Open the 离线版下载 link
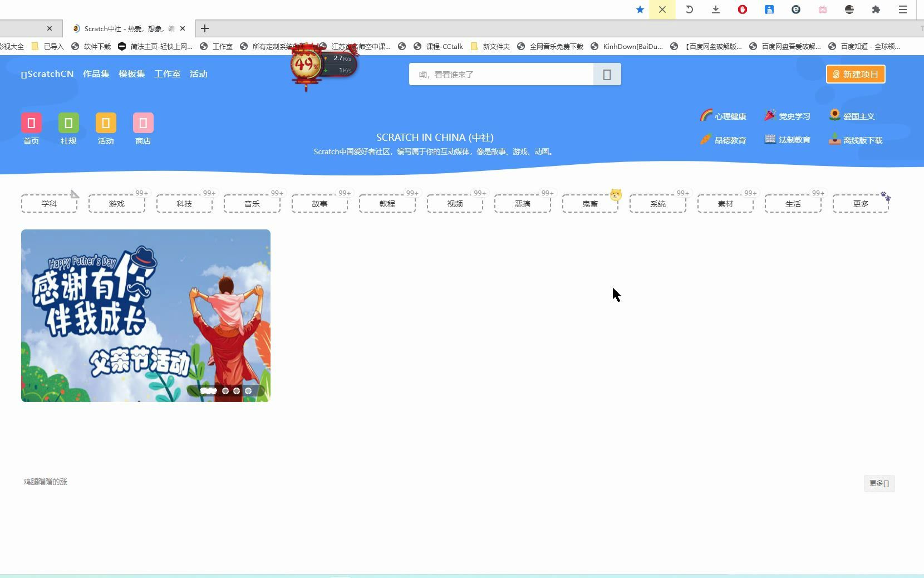The height and width of the screenshot is (578, 924). [x=856, y=140]
